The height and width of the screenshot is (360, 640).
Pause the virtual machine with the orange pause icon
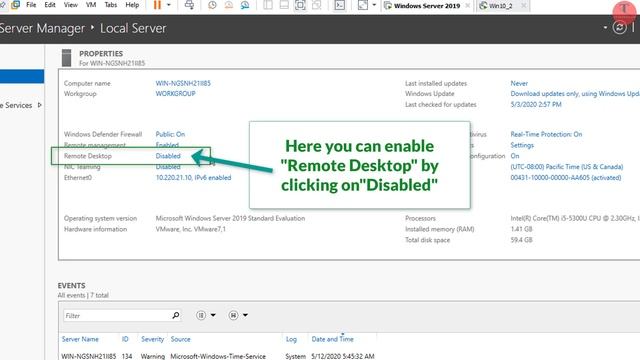point(157,5)
